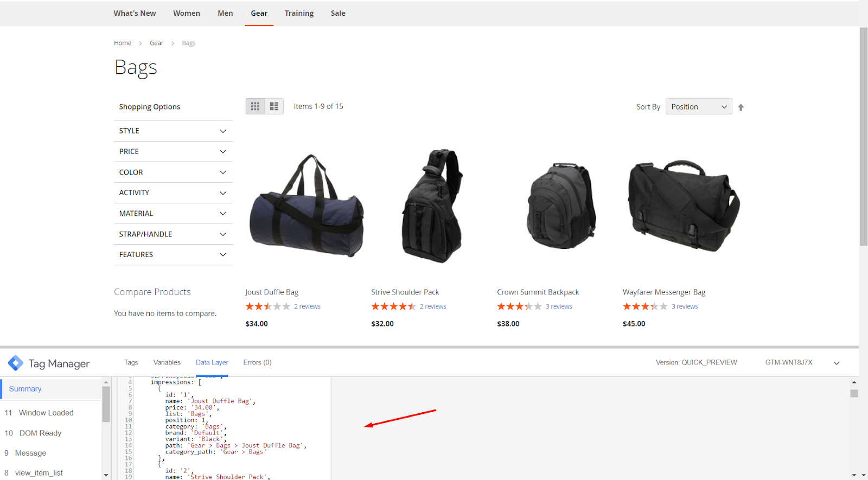868x480 pixels.
Task: Switch to list view icon
Action: pos(274,106)
